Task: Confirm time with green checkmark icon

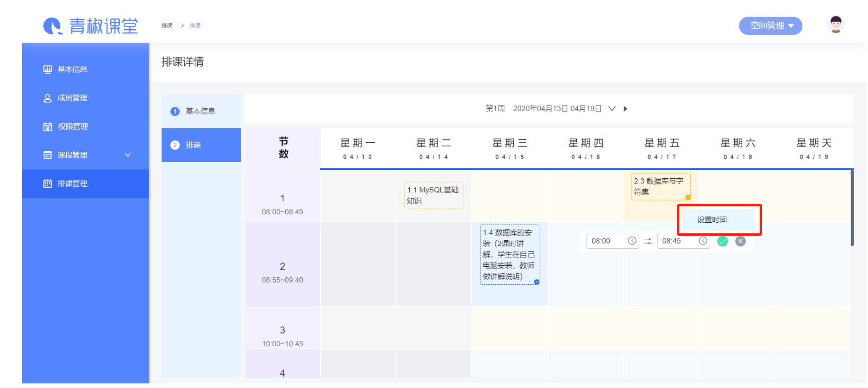Action: pos(722,241)
